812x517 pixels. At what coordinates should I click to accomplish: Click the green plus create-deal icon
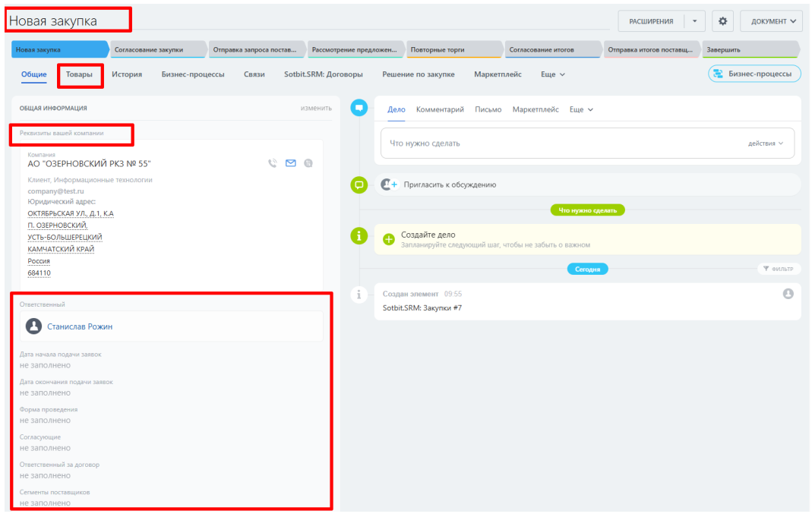(388, 239)
